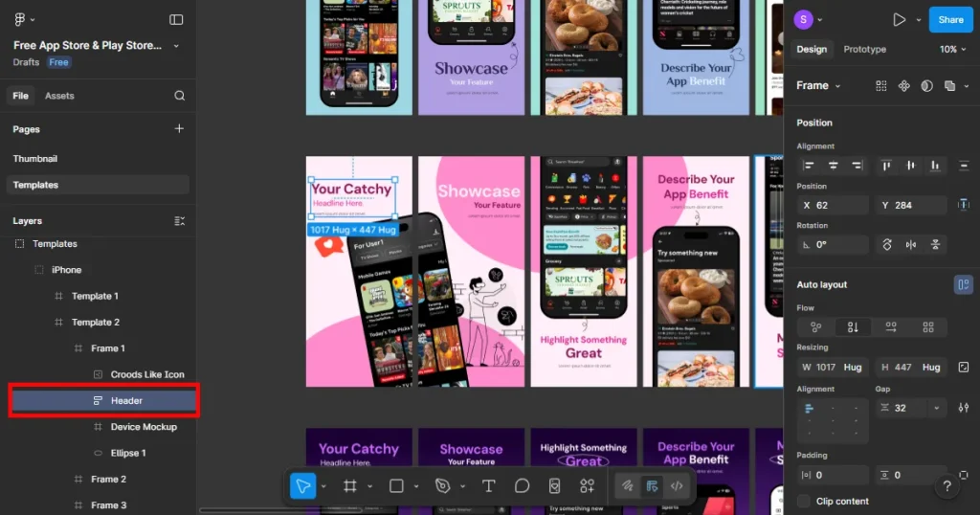Open Frame type dropdown
This screenshot has width=980, height=515.
[x=818, y=85]
